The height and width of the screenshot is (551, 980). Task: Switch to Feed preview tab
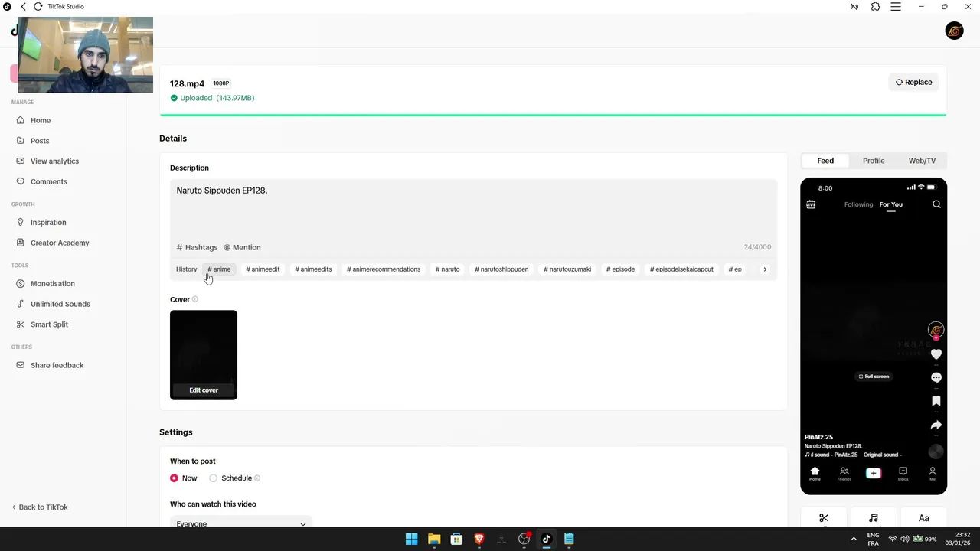tap(825, 161)
